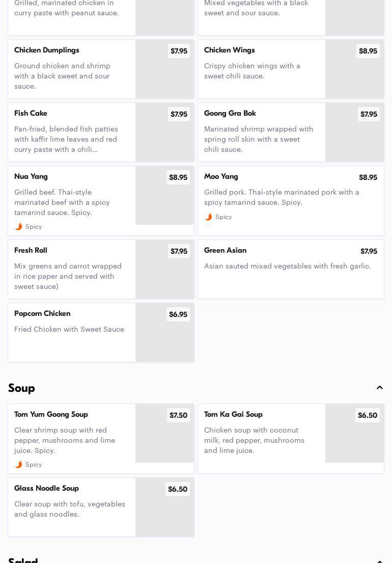Collapse the Salad section chevron

click(x=380, y=560)
